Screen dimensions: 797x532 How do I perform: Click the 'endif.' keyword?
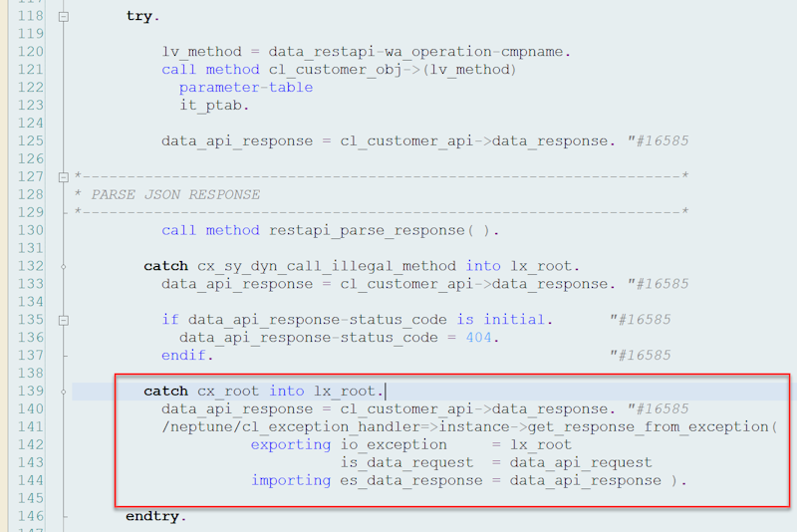point(187,356)
